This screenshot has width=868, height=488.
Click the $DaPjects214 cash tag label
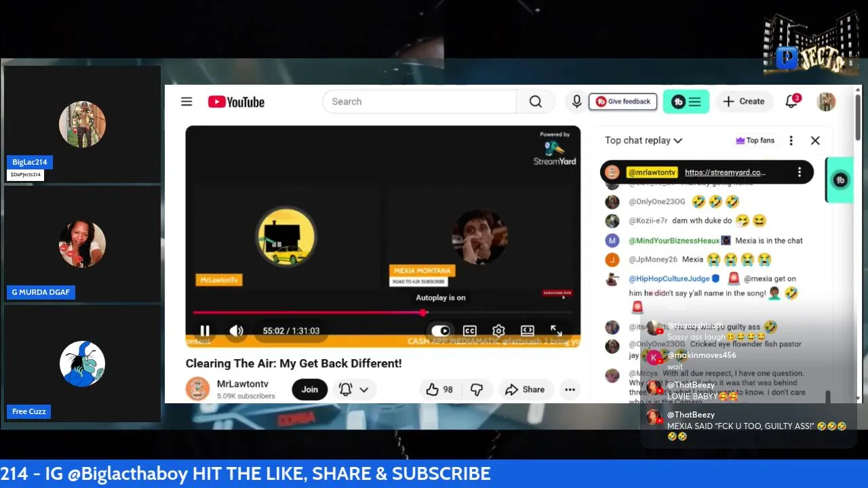[26, 175]
